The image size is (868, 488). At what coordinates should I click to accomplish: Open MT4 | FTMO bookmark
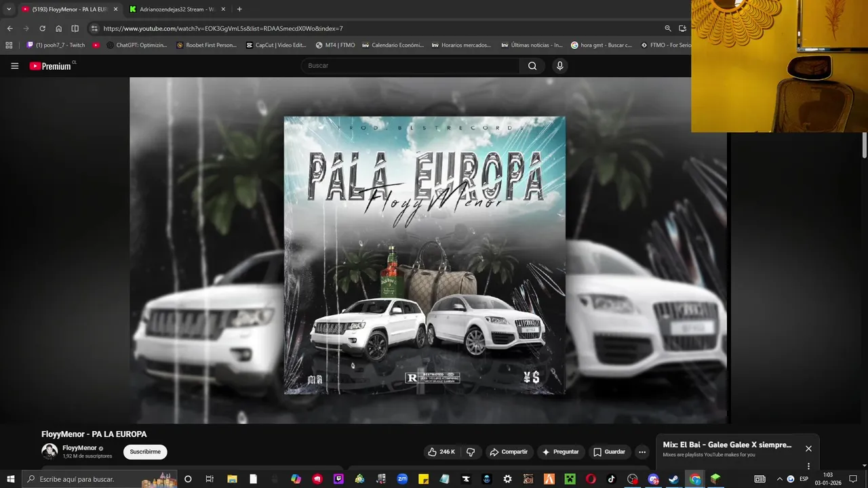336,45
